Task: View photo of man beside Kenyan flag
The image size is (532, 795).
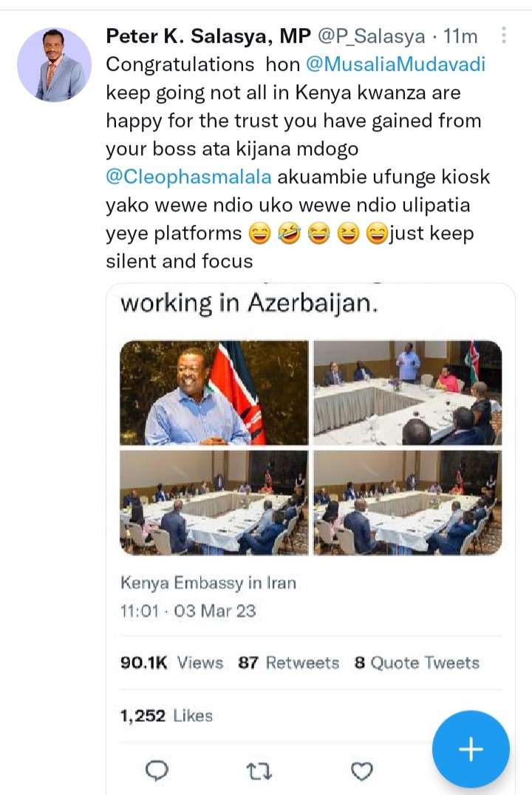Action: point(214,393)
